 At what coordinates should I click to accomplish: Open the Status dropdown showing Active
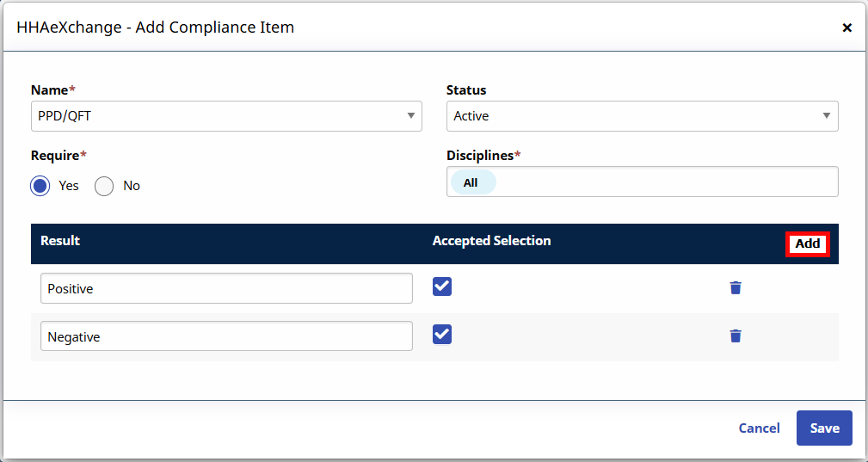pyautogui.click(x=641, y=116)
